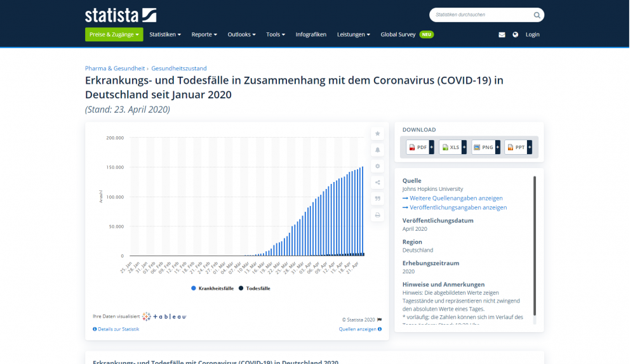The image size is (635, 364).
Task: Click the envelope mail icon in header
Action: (502, 35)
